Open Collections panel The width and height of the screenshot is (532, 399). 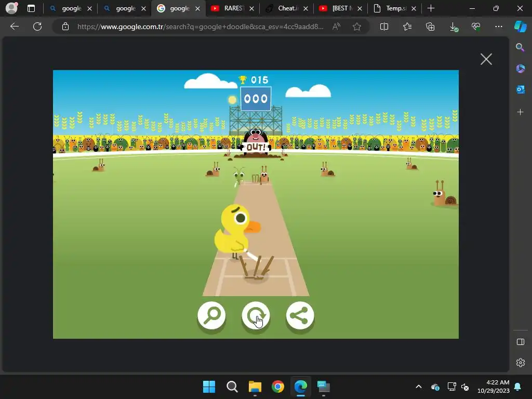pyautogui.click(x=430, y=26)
